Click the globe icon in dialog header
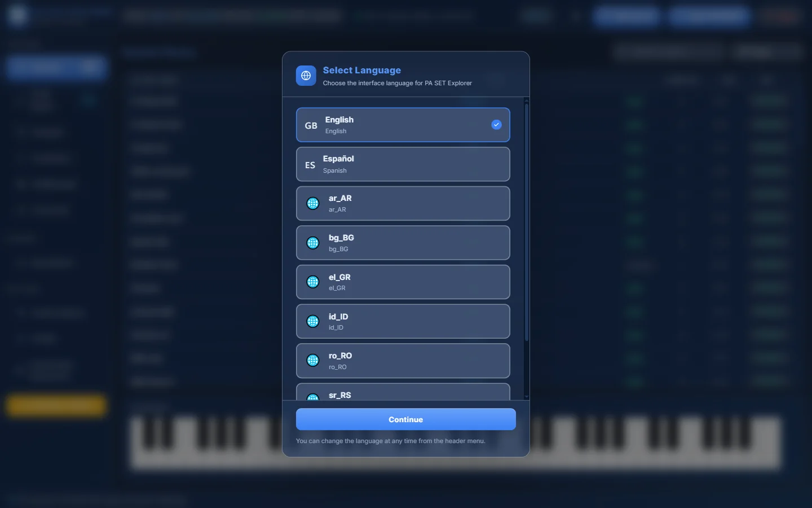The width and height of the screenshot is (812, 508). click(x=306, y=76)
